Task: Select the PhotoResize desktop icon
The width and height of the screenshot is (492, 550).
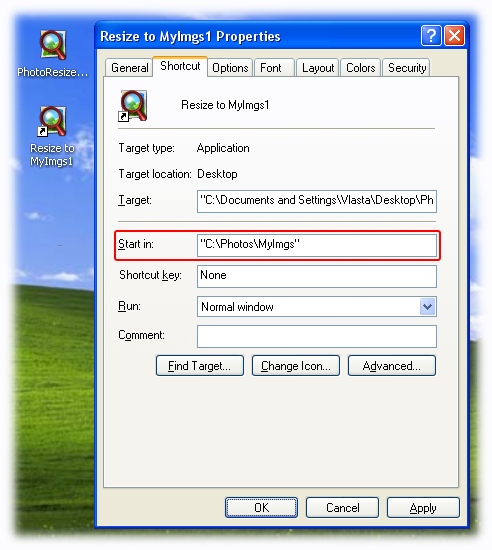Action: point(53,54)
